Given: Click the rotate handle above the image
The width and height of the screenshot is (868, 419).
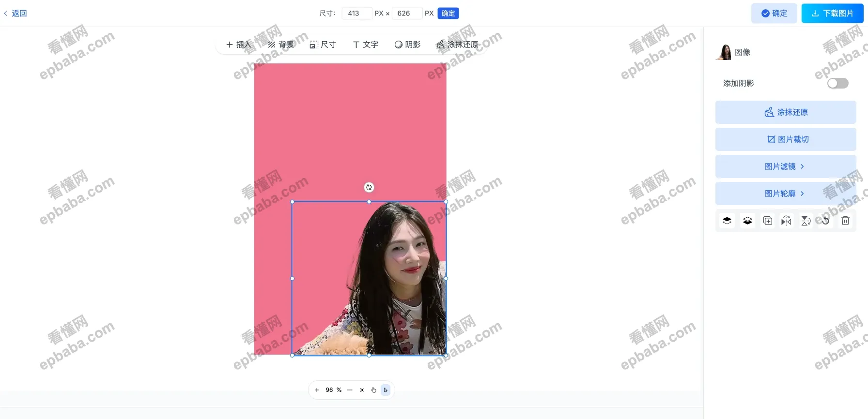Looking at the screenshot, I should [369, 187].
